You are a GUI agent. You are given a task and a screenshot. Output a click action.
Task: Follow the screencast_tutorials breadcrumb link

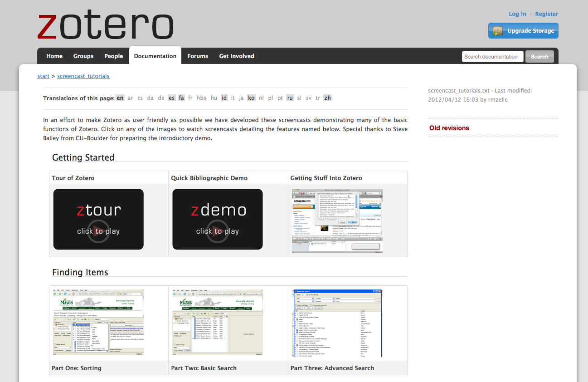pos(83,76)
